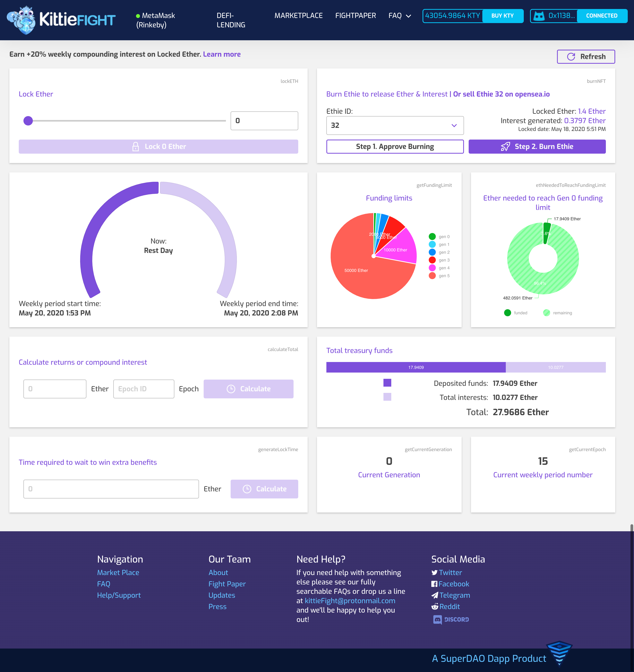
Task: Open the Discord logo link
Action: 451,619
